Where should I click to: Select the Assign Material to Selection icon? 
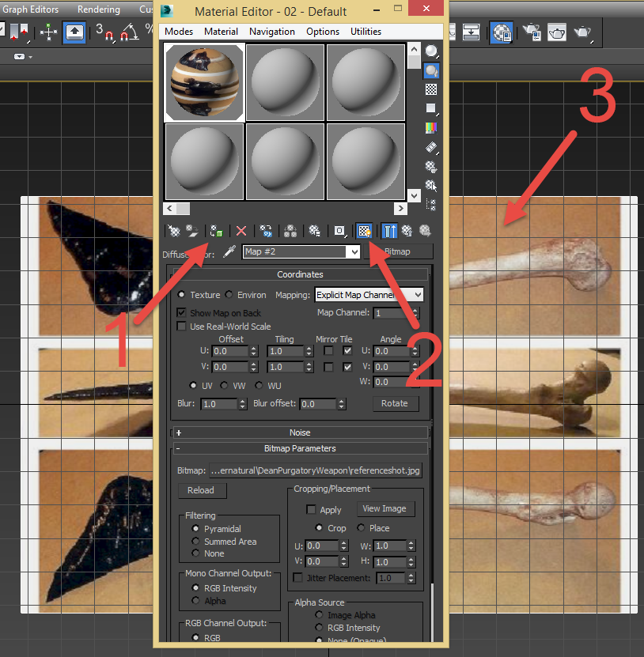point(216,230)
